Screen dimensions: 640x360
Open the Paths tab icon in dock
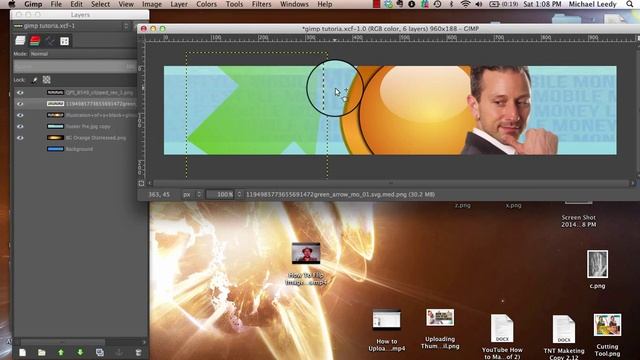[50, 40]
